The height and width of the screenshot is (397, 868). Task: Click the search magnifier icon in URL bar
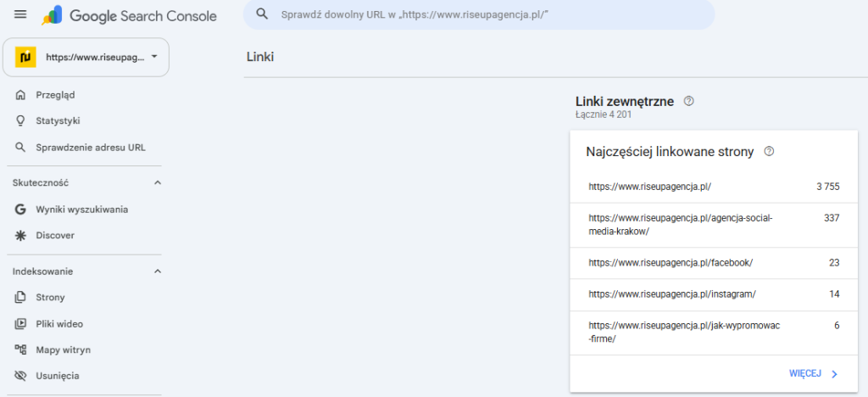[263, 14]
